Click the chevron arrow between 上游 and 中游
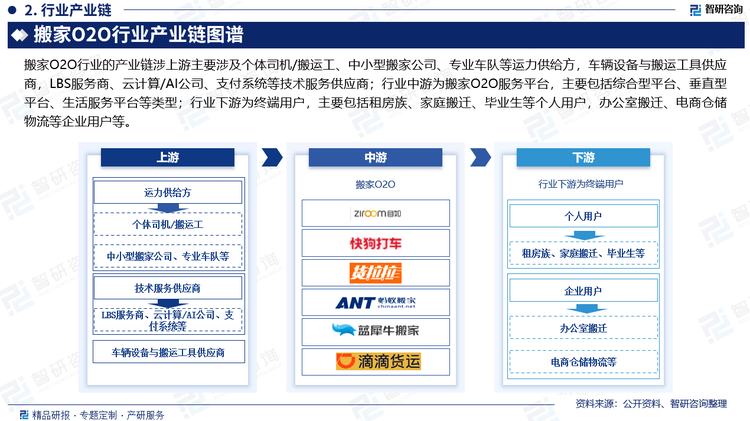 (272, 157)
